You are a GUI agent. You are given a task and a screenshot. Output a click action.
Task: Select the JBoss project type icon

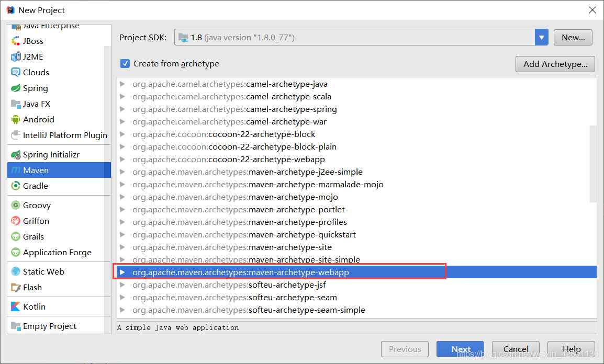click(16, 41)
